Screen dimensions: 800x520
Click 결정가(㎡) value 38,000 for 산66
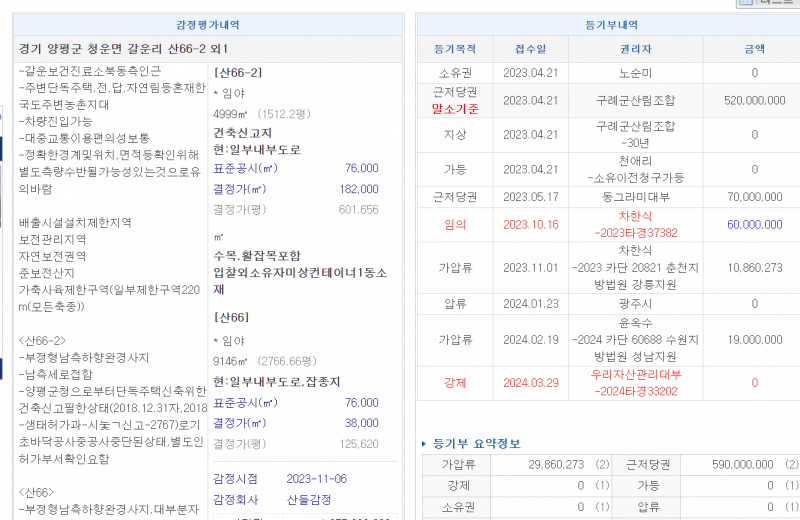[362, 423]
